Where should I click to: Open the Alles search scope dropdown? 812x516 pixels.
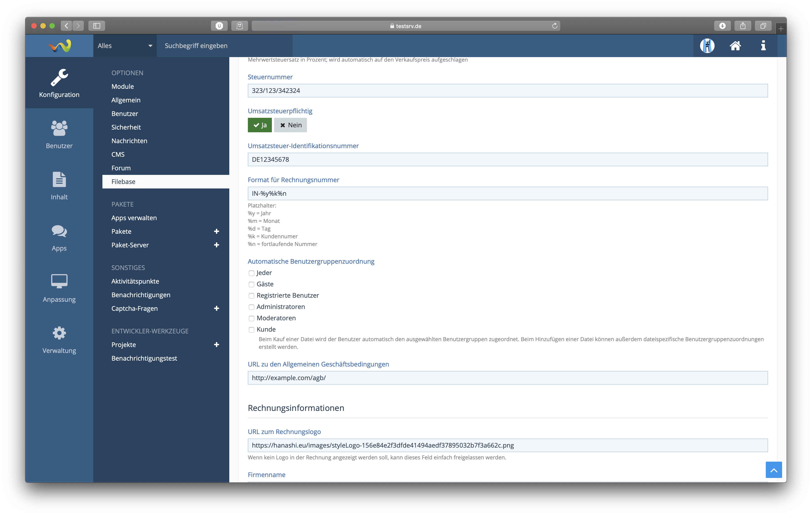coord(124,46)
